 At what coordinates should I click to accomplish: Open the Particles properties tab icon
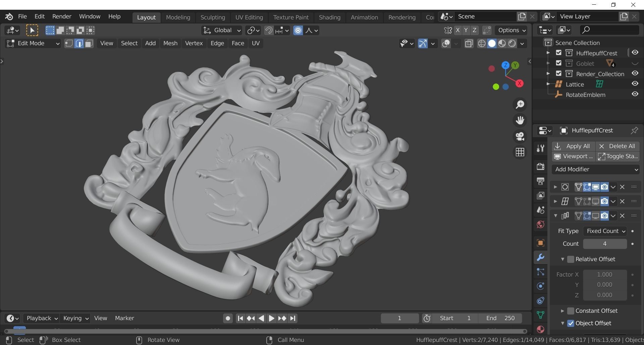pos(540,272)
